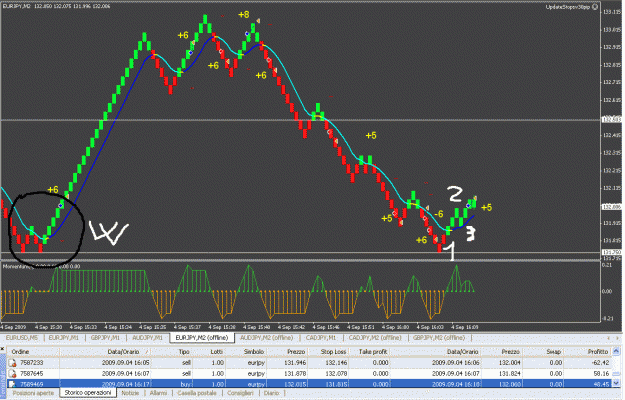Switch to the Allarmi tab
The width and height of the screenshot is (625, 400).
[158, 393]
